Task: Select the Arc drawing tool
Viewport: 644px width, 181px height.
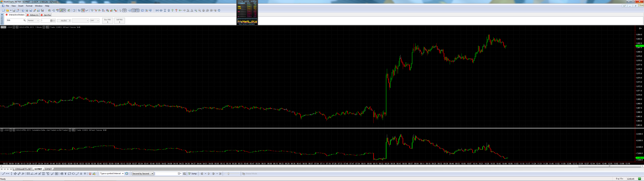Action: 77,174
